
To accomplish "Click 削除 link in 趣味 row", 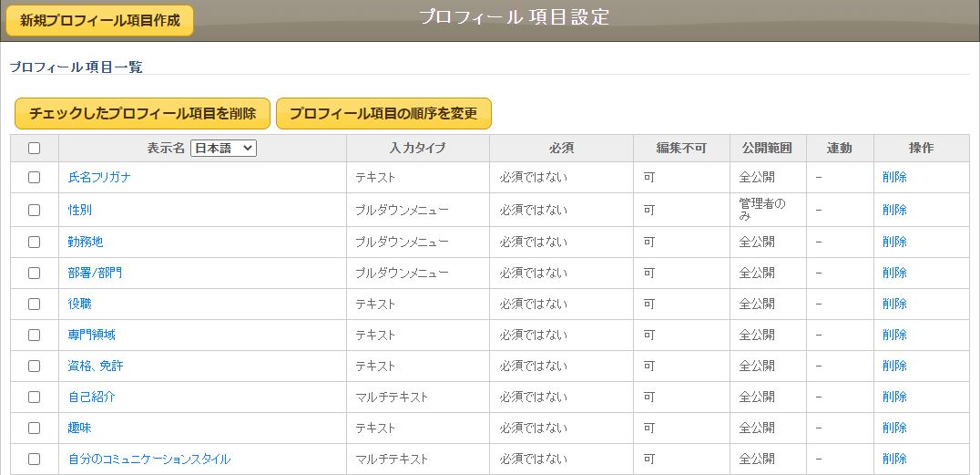I will click(x=894, y=429).
